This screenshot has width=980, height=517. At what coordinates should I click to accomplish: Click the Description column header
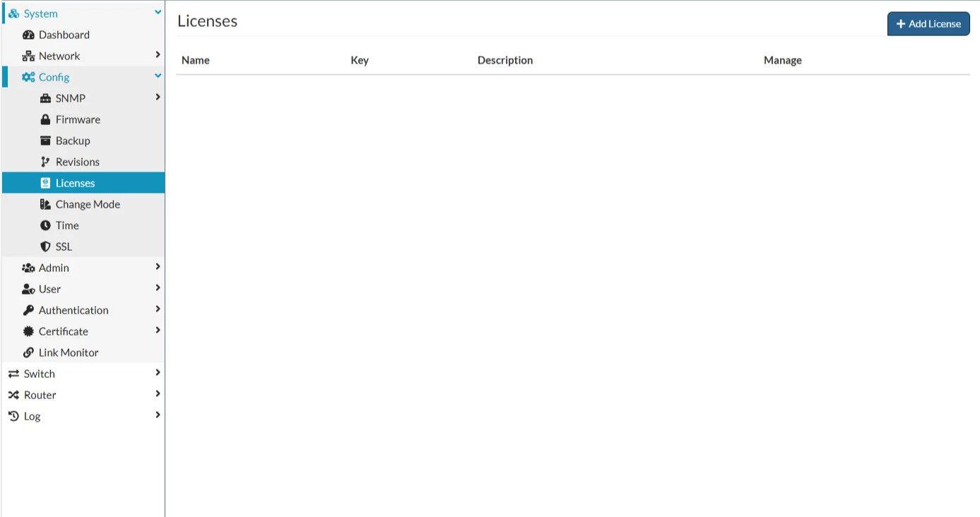click(505, 60)
